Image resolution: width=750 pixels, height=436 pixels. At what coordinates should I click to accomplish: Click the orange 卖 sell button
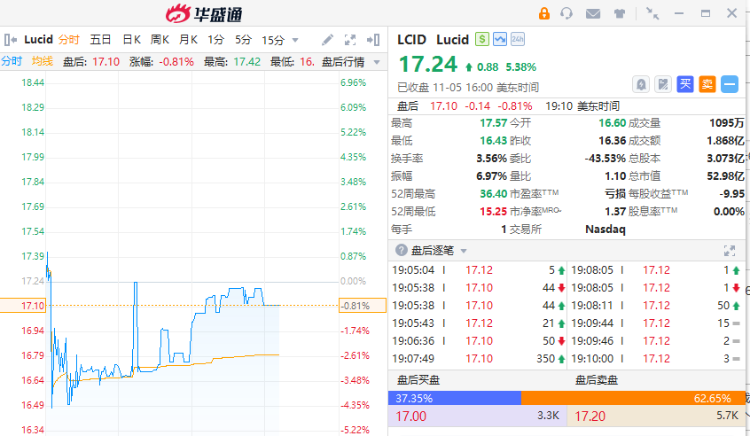pyautogui.click(x=707, y=85)
